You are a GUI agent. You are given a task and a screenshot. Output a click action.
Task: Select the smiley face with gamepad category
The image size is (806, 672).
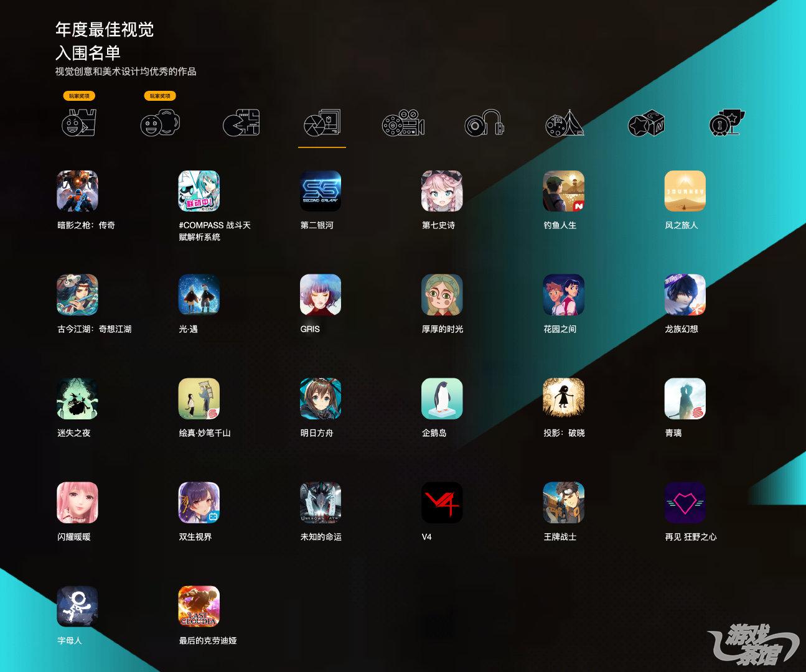coord(160,123)
